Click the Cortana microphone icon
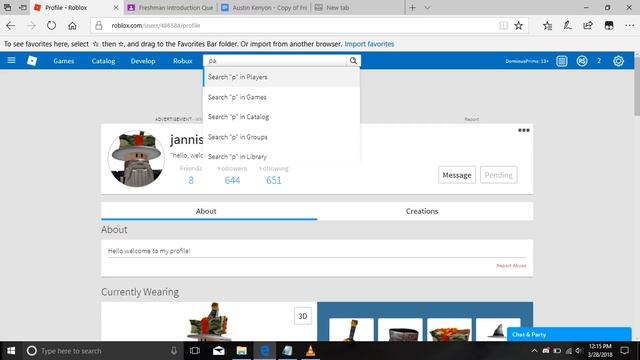 (x=174, y=351)
